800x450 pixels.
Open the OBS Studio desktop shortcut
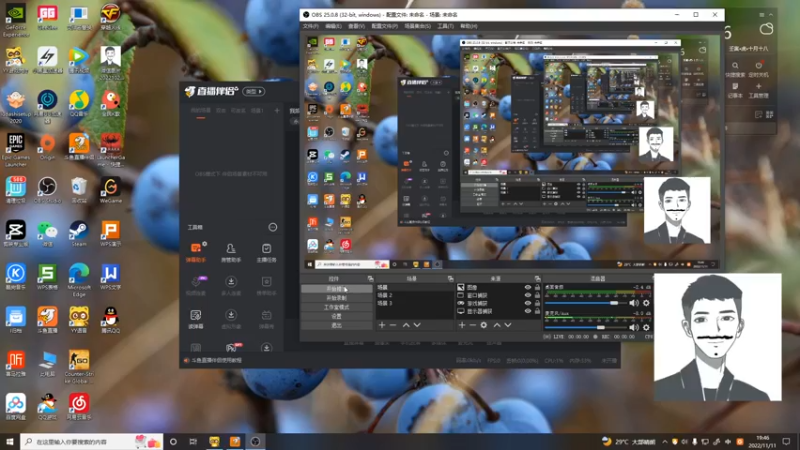pos(47,190)
